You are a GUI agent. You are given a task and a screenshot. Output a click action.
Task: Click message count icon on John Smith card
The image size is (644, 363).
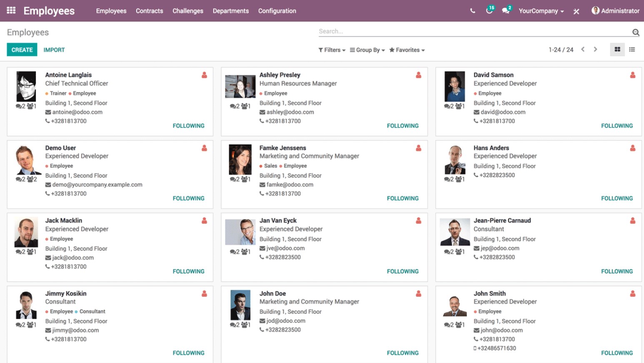[x=449, y=325]
